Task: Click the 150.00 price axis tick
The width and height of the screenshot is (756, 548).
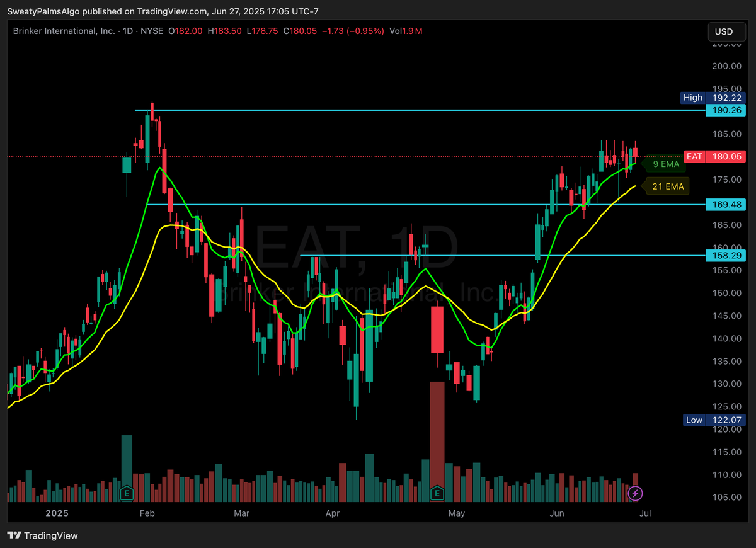Action: point(726,293)
